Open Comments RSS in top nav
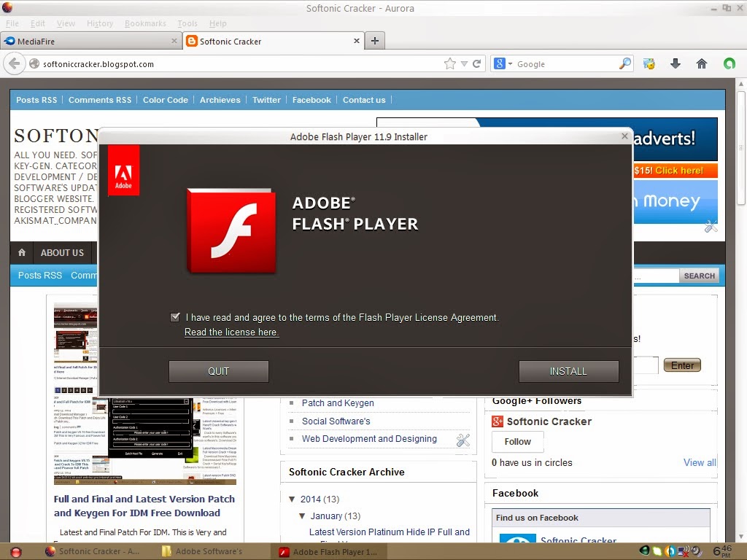This screenshot has height=560, width=747. tap(99, 99)
